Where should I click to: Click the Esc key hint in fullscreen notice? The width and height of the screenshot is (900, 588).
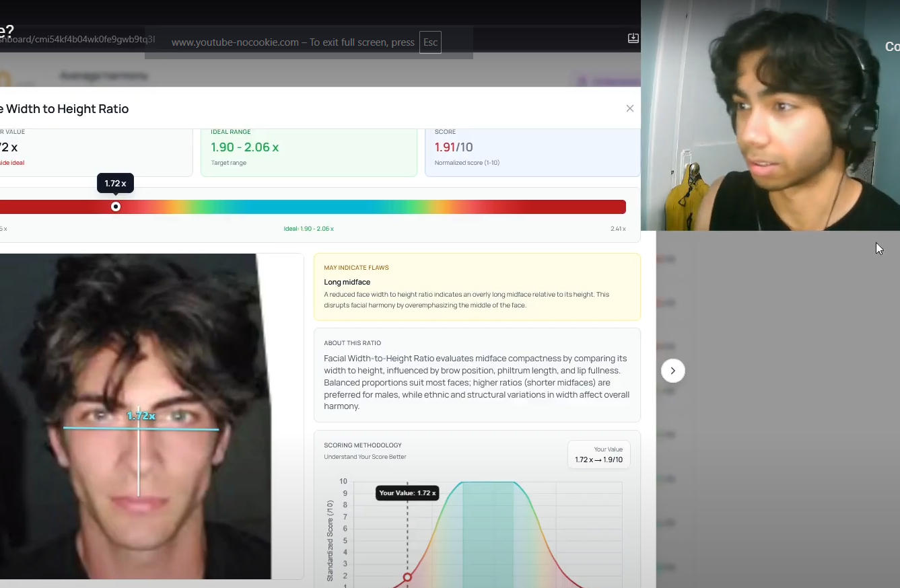coord(430,42)
